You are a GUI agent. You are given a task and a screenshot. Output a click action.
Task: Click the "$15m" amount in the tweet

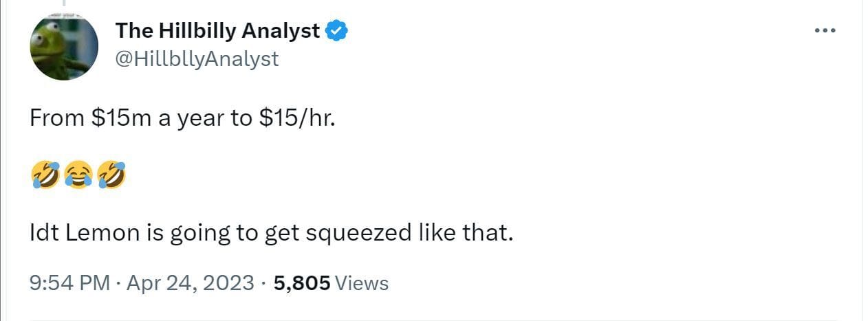coord(122,118)
